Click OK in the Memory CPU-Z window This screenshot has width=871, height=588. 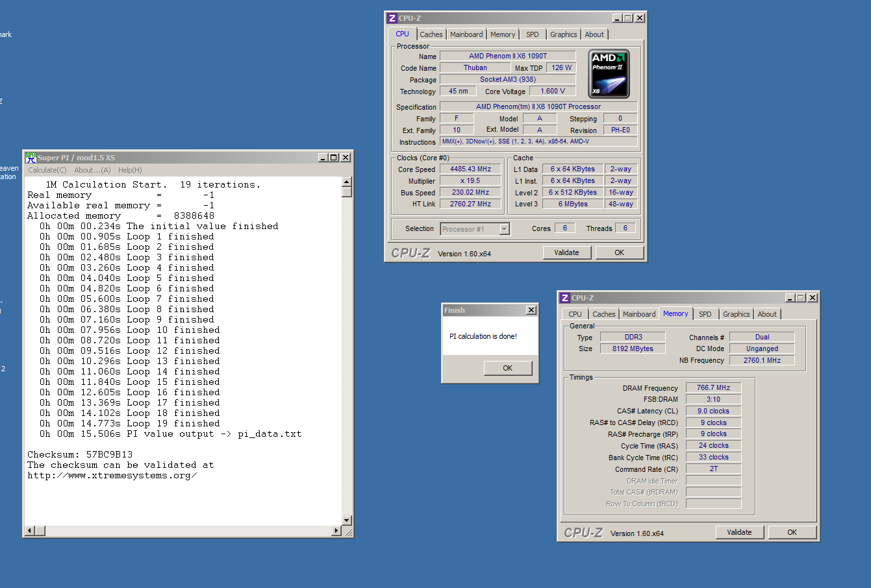pyautogui.click(x=792, y=532)
